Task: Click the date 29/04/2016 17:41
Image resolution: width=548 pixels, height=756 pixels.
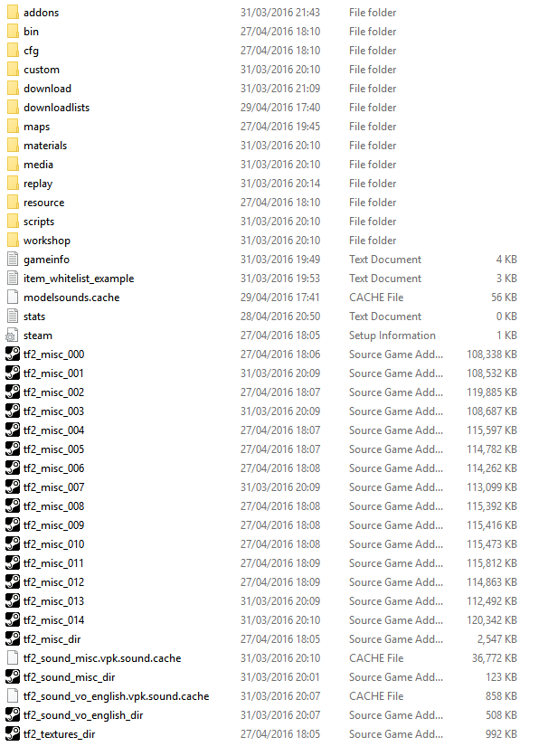Action: [280, 298]
